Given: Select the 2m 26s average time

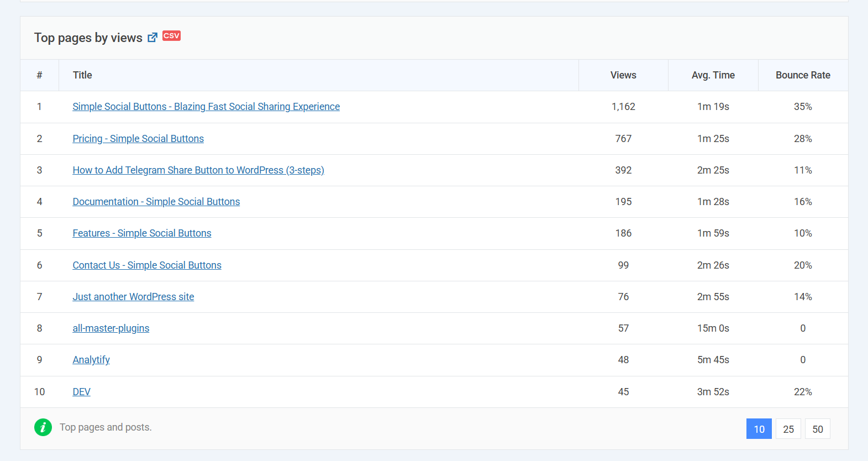Looking at the screenshot, I should [x=713, y=265].
